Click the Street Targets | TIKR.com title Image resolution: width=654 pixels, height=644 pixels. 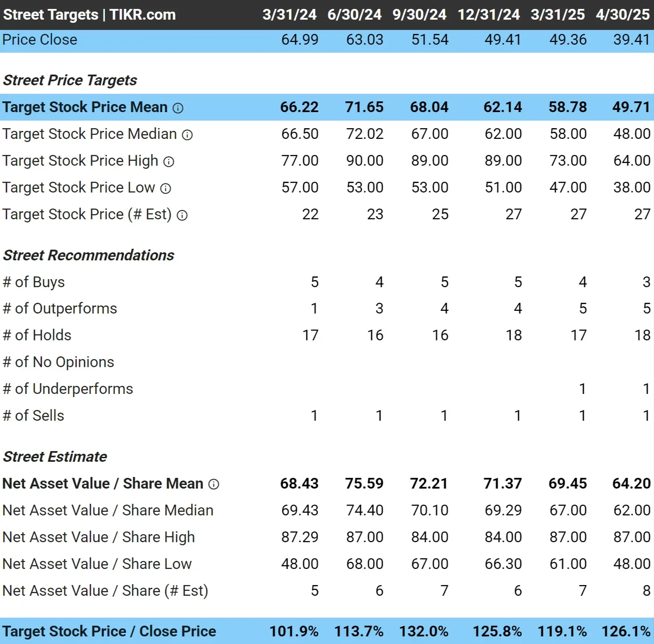(x=89, y=14)
